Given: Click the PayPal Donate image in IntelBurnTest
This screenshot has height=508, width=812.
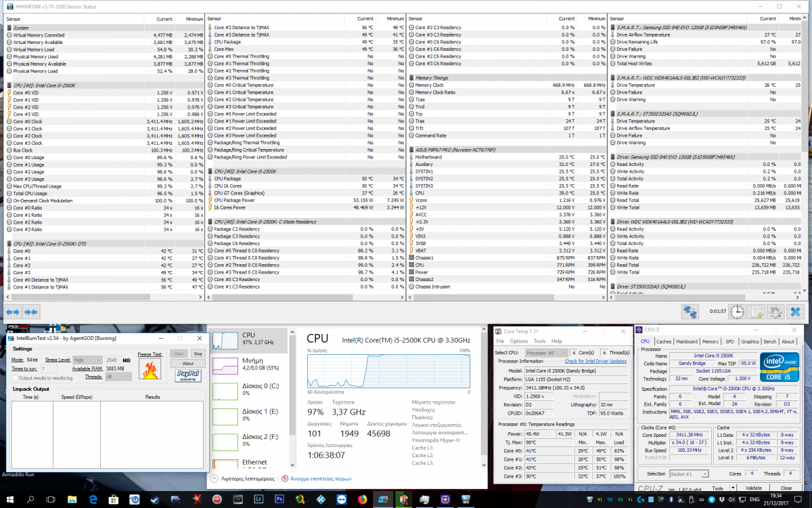Looking at the screenshot, I should (x=188, y=375).
